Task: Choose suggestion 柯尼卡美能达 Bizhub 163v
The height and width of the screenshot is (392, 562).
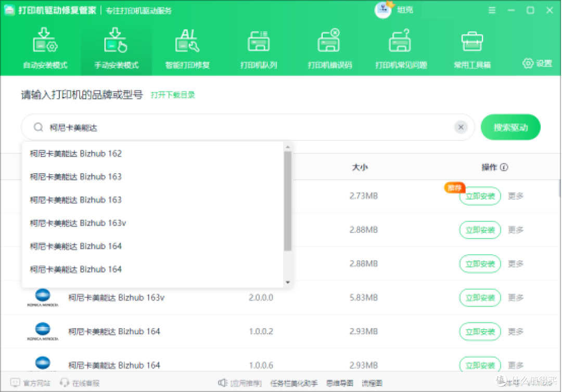Action: click(152, 223)
